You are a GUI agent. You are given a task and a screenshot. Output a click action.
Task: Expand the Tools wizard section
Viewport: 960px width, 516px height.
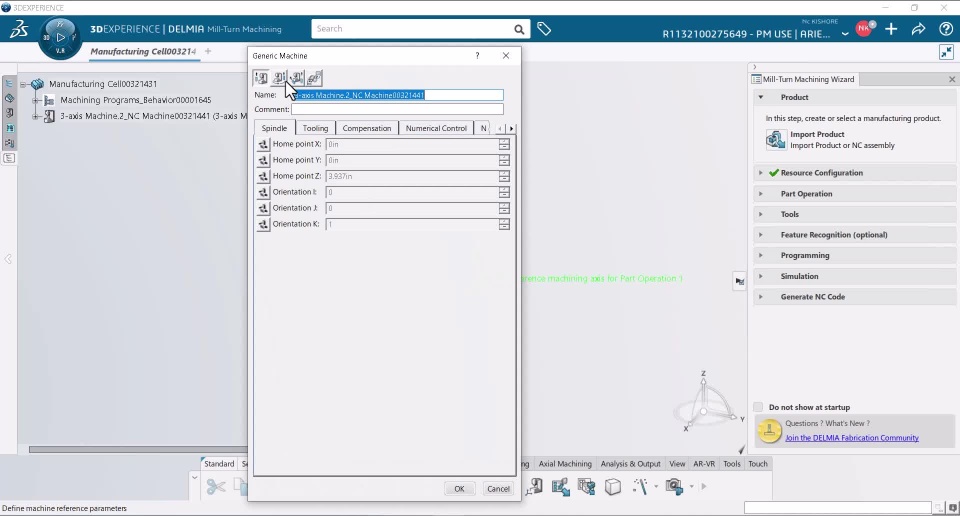click(761, 214)
